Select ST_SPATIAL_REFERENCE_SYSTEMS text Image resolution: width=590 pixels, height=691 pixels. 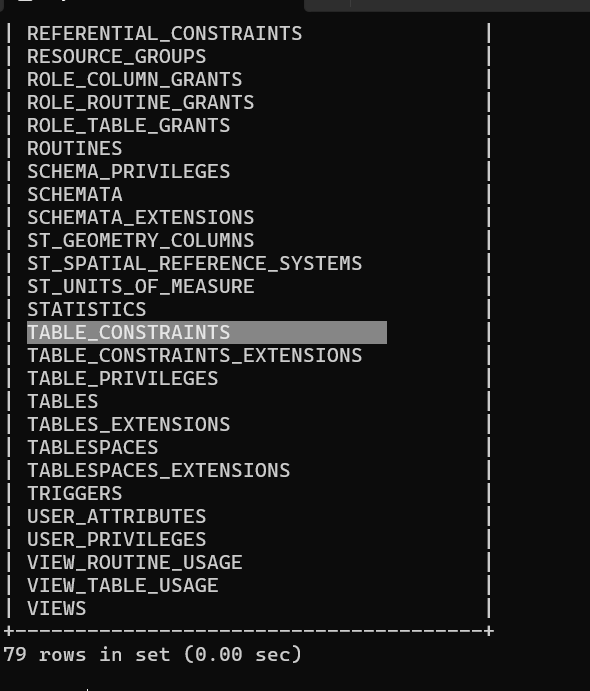(194, 264)
